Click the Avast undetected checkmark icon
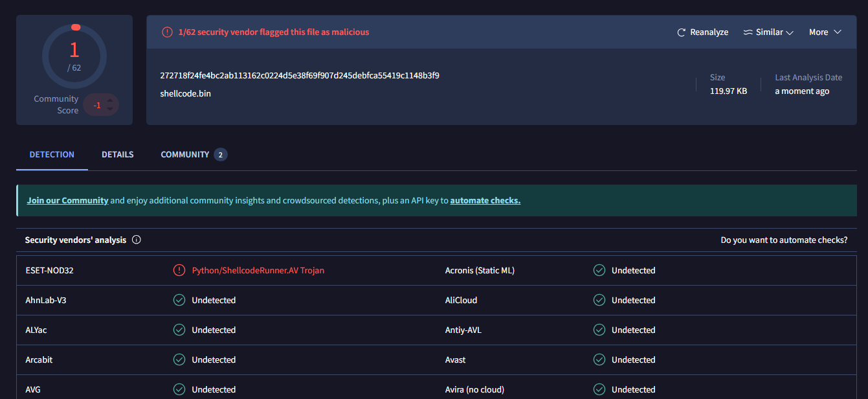Image resolution: width=868 pixels, height=399 pixels. 599,359
